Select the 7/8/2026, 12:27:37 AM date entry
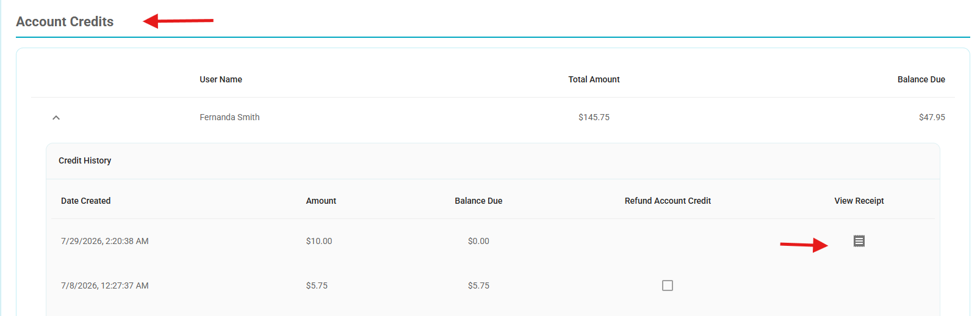 tap(105, 285)
